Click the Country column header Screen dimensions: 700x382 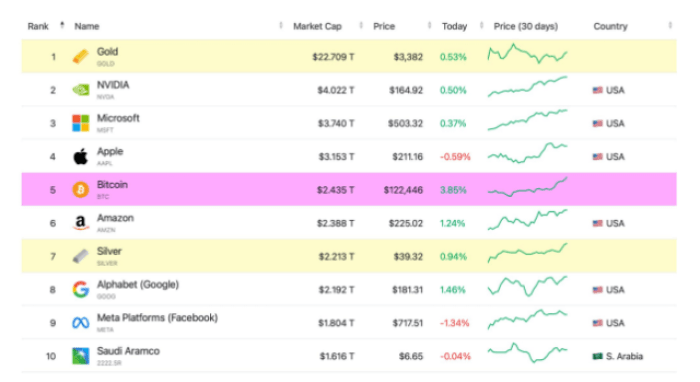610,26
